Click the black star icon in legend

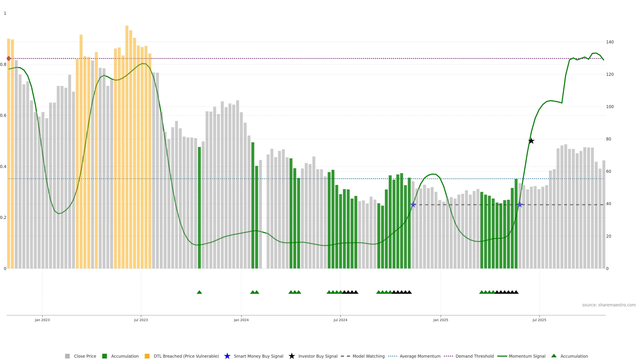click(291, 356)
